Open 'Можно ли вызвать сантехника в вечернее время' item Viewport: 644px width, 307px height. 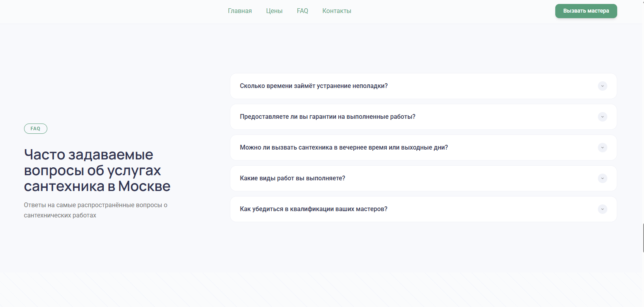(343, 148)
